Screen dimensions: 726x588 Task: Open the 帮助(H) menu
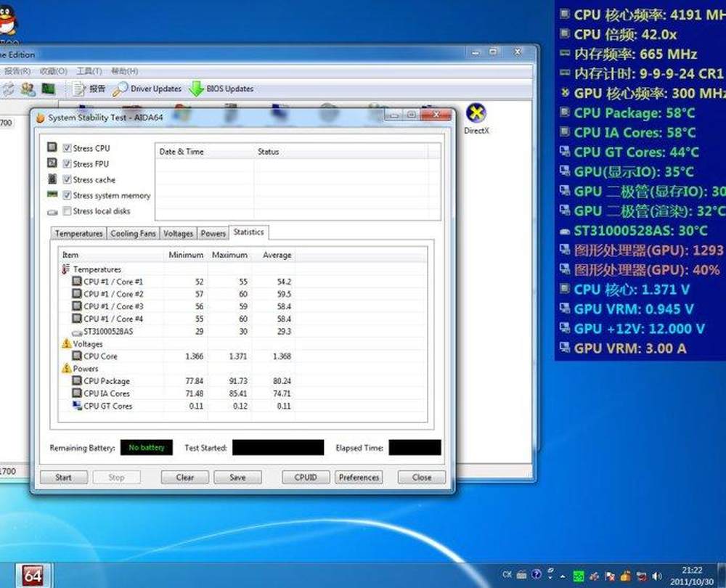click(x=125, y=71)
